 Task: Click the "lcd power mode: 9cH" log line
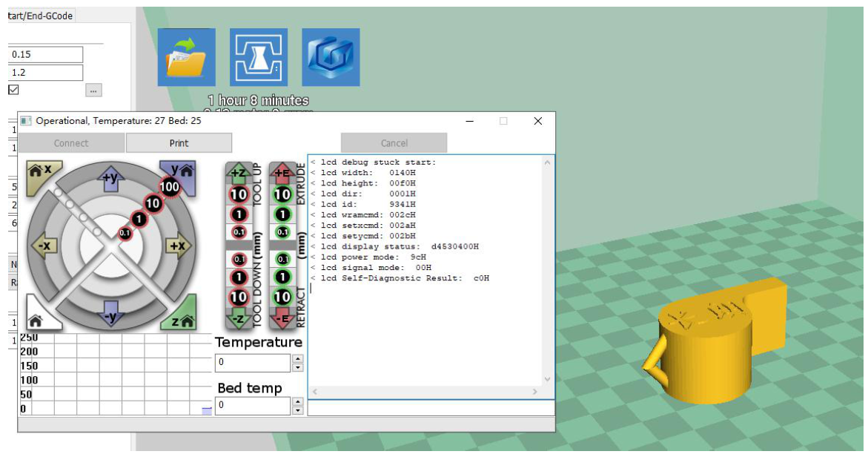point(368,257)
